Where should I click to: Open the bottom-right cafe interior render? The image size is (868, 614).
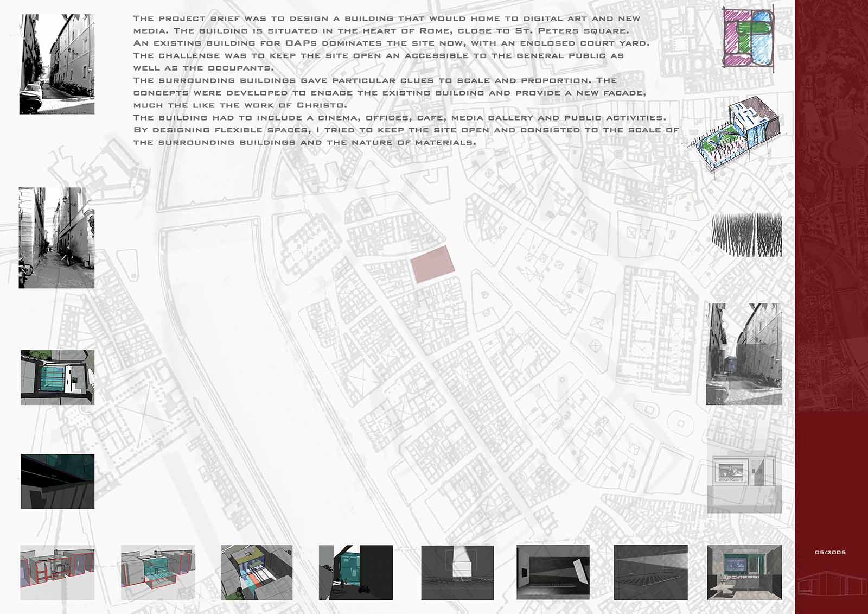pos(744,573)
